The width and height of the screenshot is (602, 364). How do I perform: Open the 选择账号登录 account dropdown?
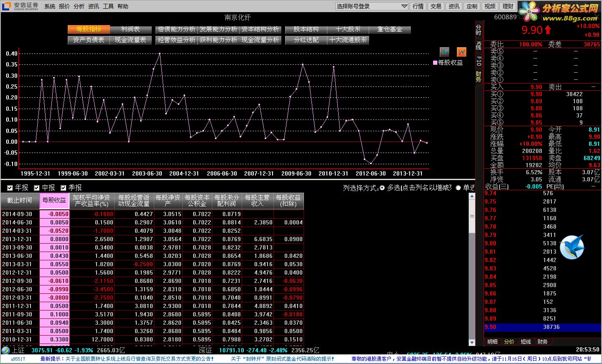click(x=372, y=6)
